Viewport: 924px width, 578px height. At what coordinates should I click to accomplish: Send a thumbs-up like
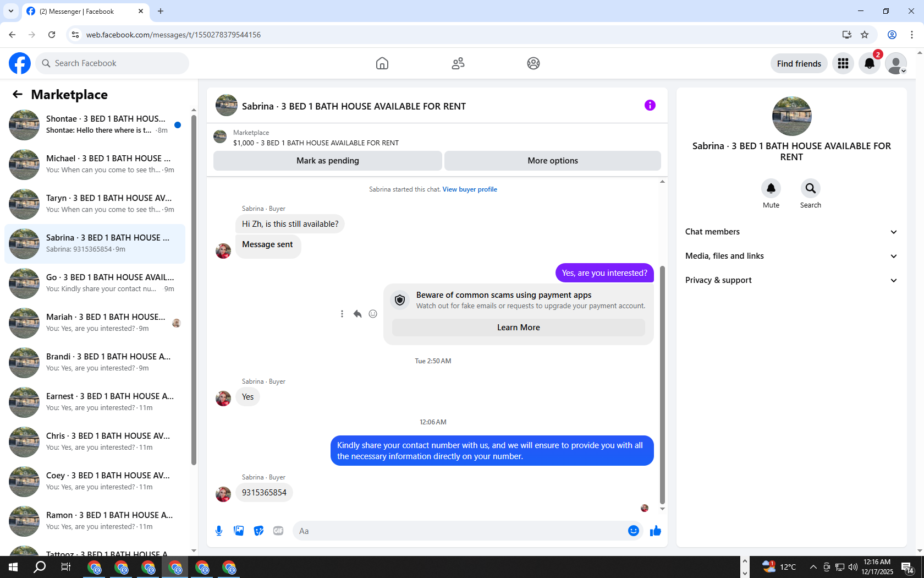[656, 531]
